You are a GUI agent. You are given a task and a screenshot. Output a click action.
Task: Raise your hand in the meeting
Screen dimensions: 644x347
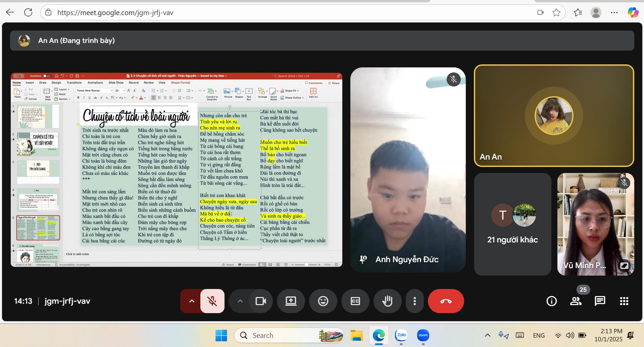pyautogui.click(x=387, y=301)
